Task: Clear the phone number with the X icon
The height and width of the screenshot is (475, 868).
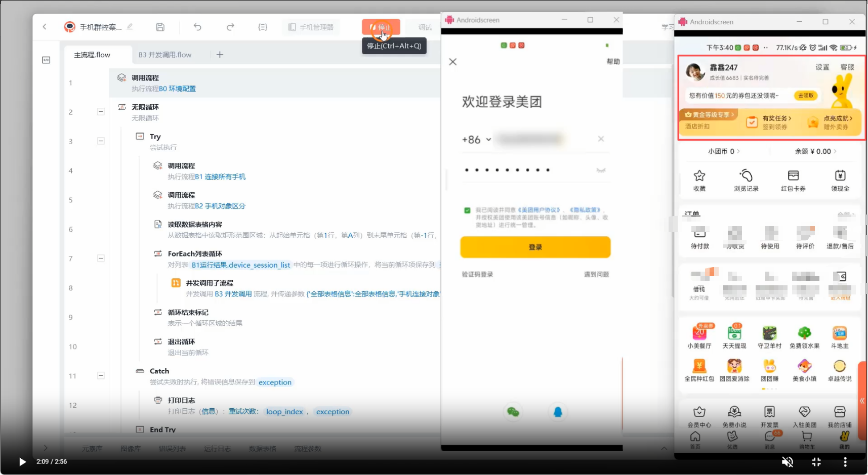Action: coord(601,139)
